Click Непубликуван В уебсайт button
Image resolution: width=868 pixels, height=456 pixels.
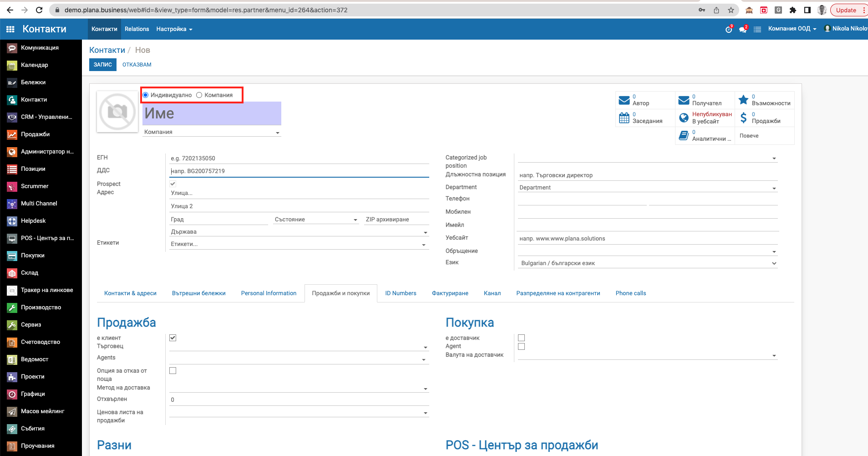point(705,118)
